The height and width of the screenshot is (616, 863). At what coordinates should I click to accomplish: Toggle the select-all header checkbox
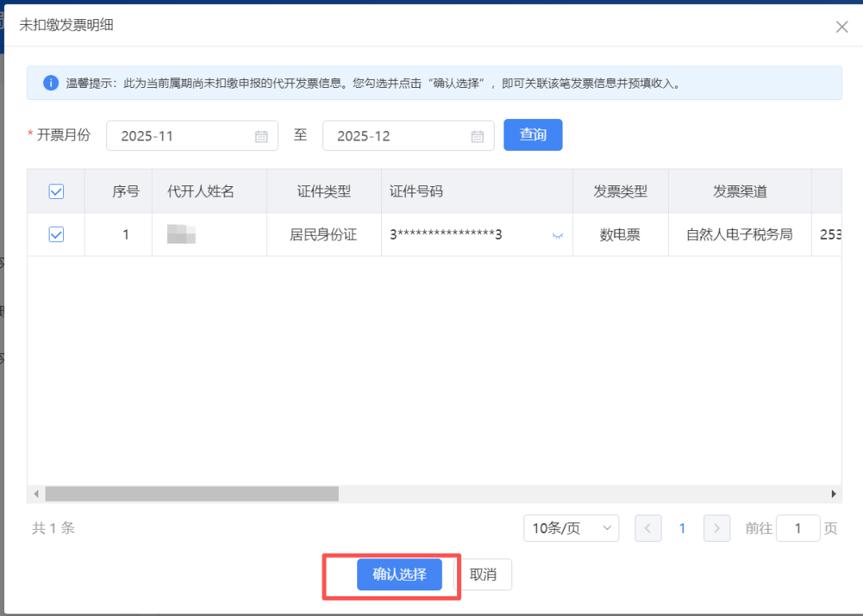tap(56, 191)
